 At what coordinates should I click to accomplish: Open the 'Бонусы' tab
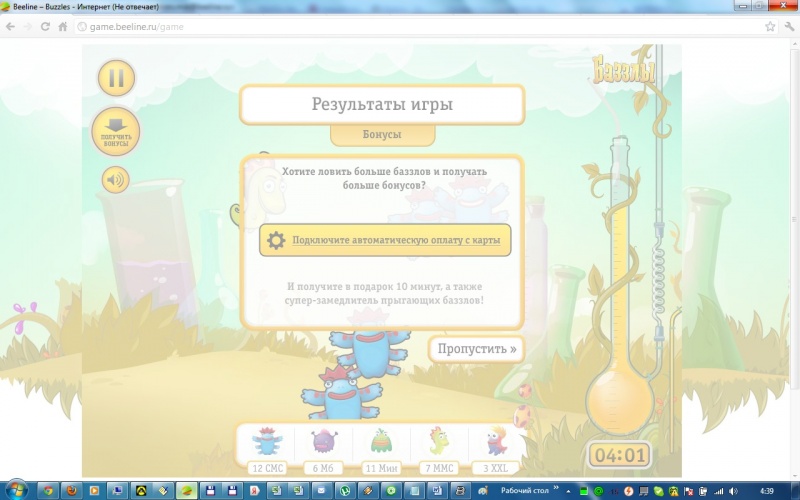click(x=381, y=134)
